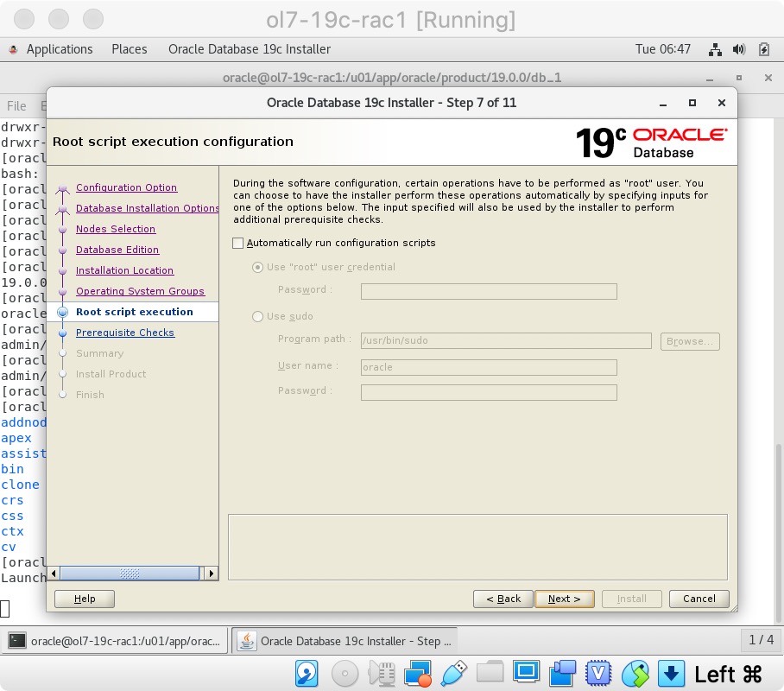Click the VirtualBox recording status icon
Screen dimensions: 784x691
click(x=562, y=674)
